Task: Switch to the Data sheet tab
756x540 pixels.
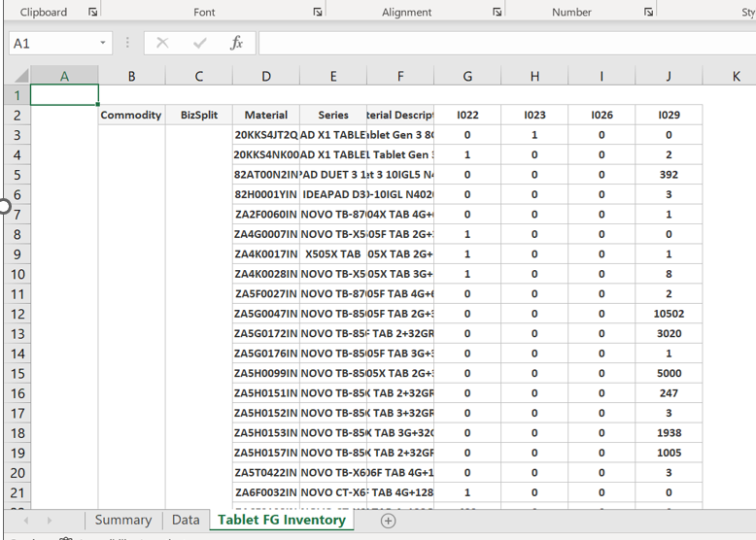Action: click(x=185, y=521)
